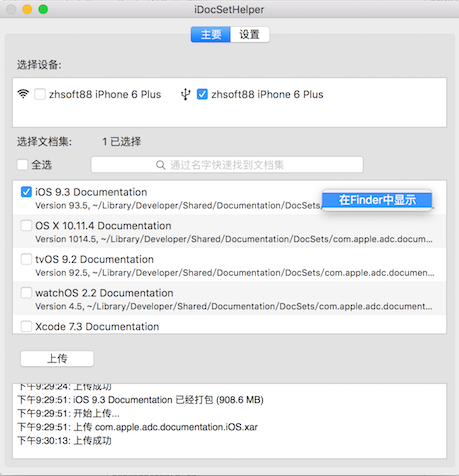This screenshot has height=476, width=459.
Task: Choose 在Finder中显示 context menu item
Action: [x=377, y=200]
